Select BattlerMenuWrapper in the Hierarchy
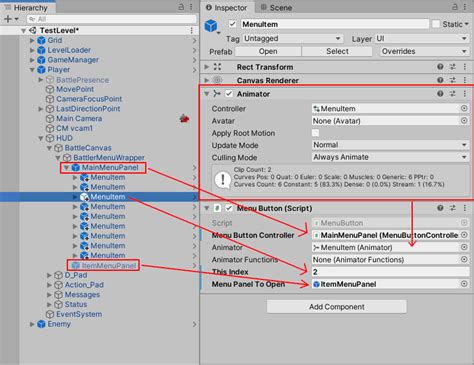Screen dimensions: 474x365 coord(109,157)
